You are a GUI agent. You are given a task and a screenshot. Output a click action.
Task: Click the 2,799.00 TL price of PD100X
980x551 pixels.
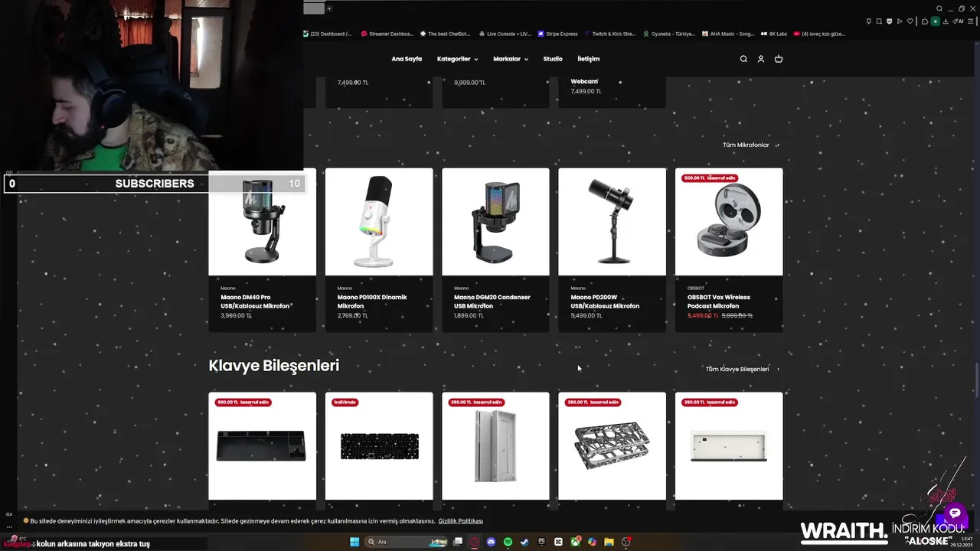[353, 315]
